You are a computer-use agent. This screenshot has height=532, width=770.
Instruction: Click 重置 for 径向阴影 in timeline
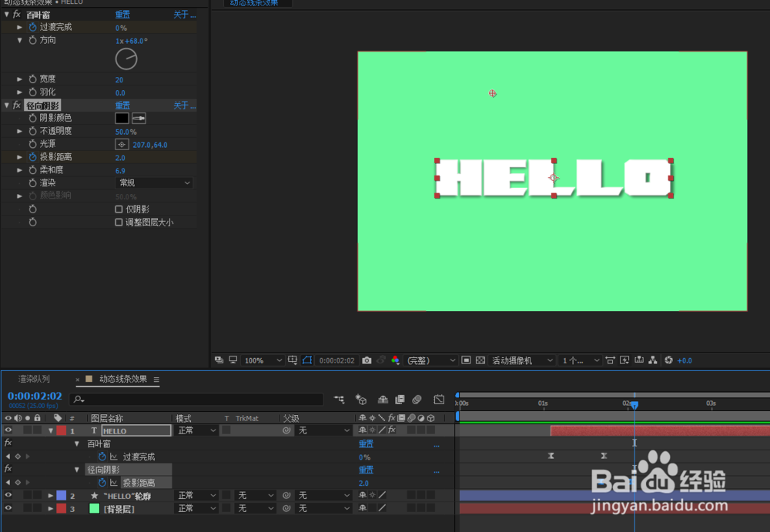(x=366, y=470)
